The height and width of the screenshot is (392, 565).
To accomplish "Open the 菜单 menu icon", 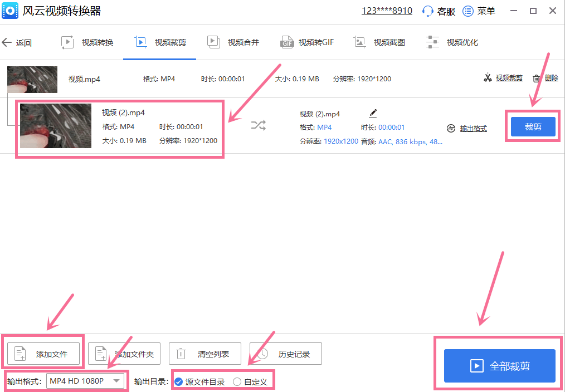I will point(467,11).
